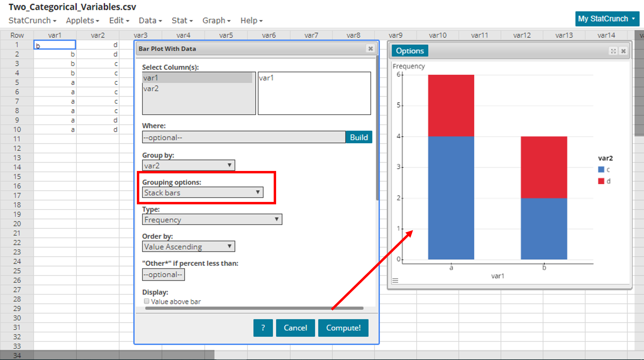Open the Applets menu
The width and height of the screenshot is (644, 360).
(82, 21)
